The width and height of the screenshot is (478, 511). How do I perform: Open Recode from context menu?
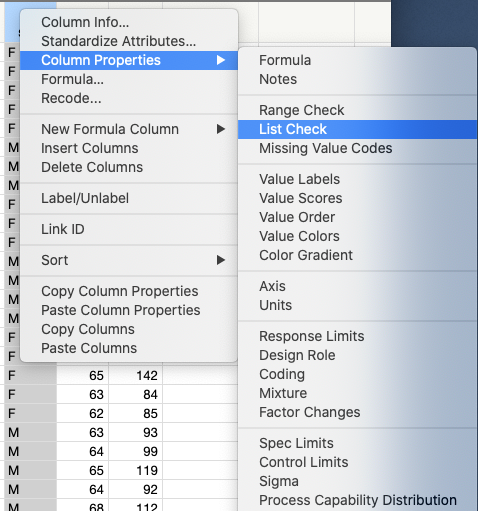click(71, 98)
